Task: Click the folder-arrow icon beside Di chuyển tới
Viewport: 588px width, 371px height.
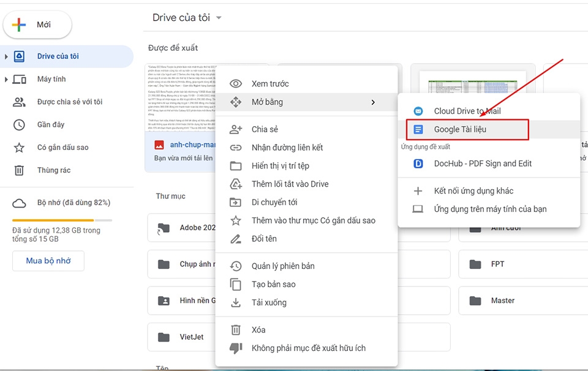Action: (x=235, y=203)
